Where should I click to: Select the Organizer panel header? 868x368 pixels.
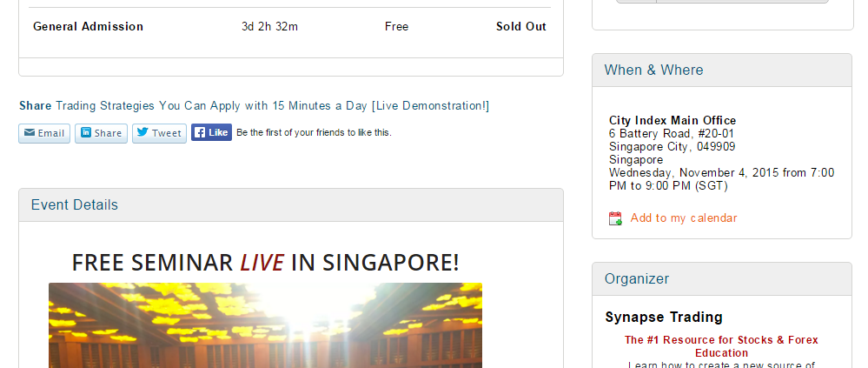721,279
